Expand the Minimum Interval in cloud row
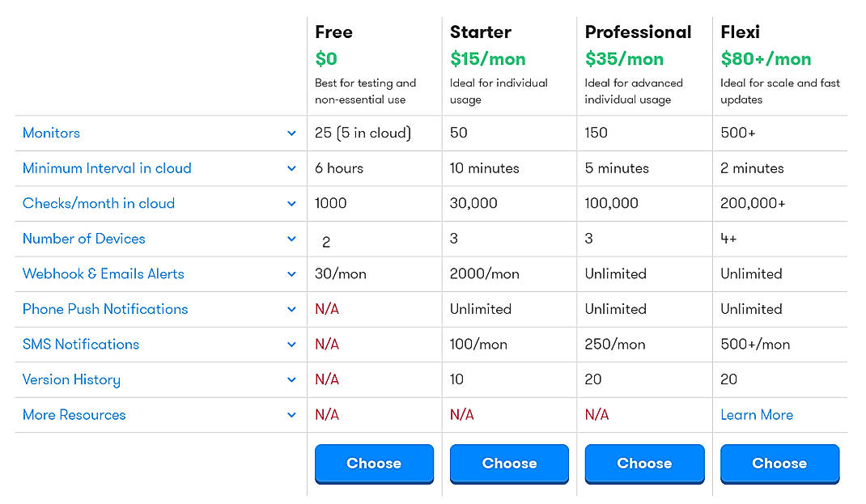Image resolution: width=866 pixels, height=504 pixels. pyautogui.click(x=291, y=168)
